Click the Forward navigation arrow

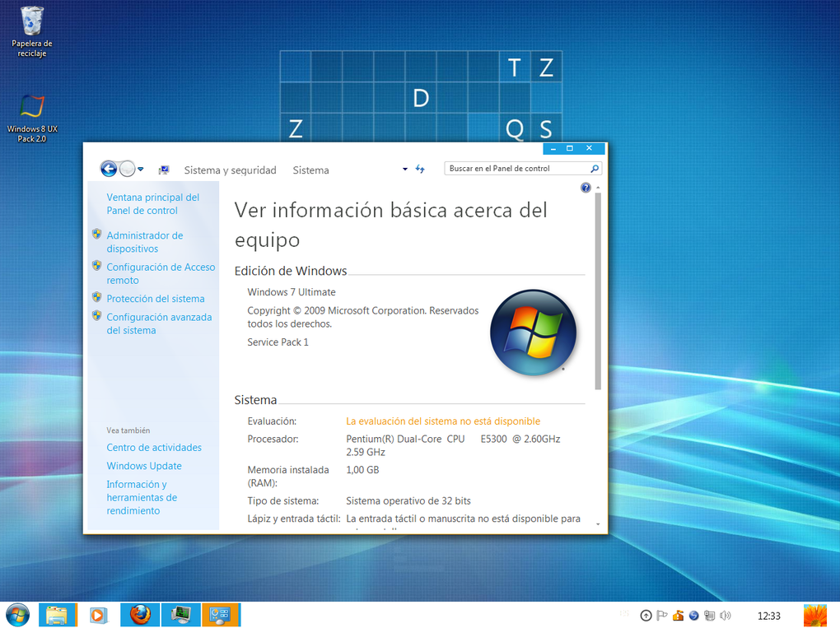(x=127, y=170)
